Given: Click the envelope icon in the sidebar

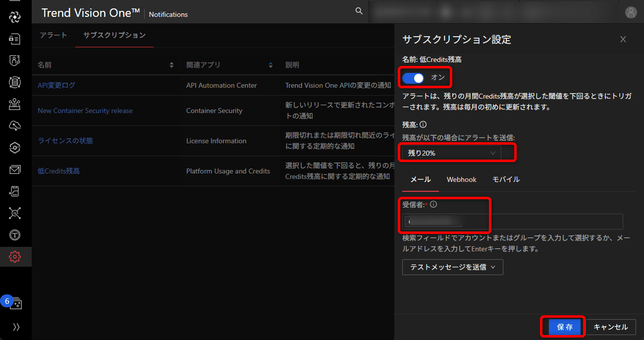Looking at the screenshot, I should [14, 170].
